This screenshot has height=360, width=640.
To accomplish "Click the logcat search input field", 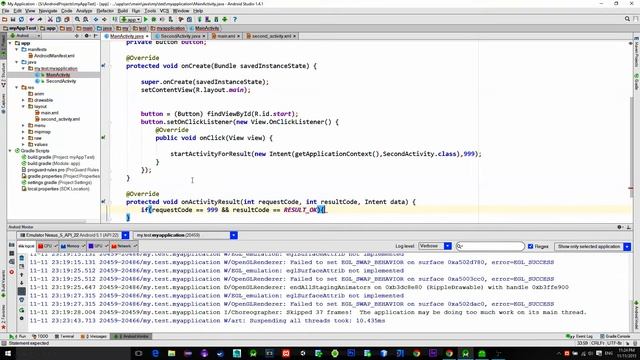I will pyautogui.click(x=490, y=246).
